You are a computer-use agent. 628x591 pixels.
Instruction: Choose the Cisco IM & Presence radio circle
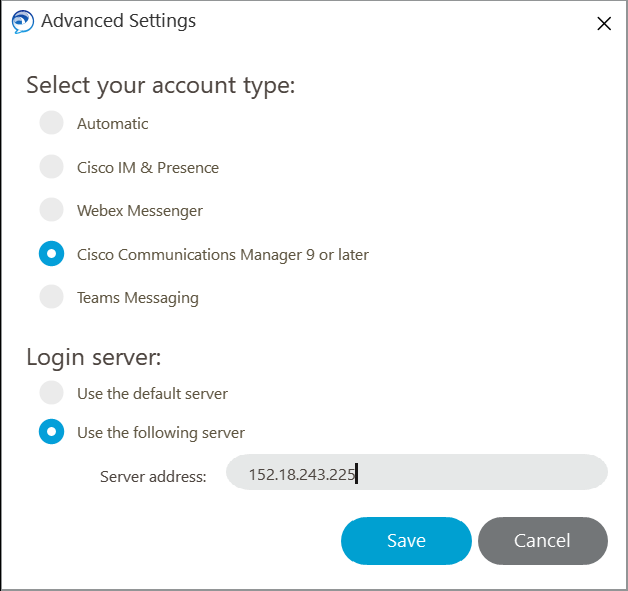coord(51,166)
